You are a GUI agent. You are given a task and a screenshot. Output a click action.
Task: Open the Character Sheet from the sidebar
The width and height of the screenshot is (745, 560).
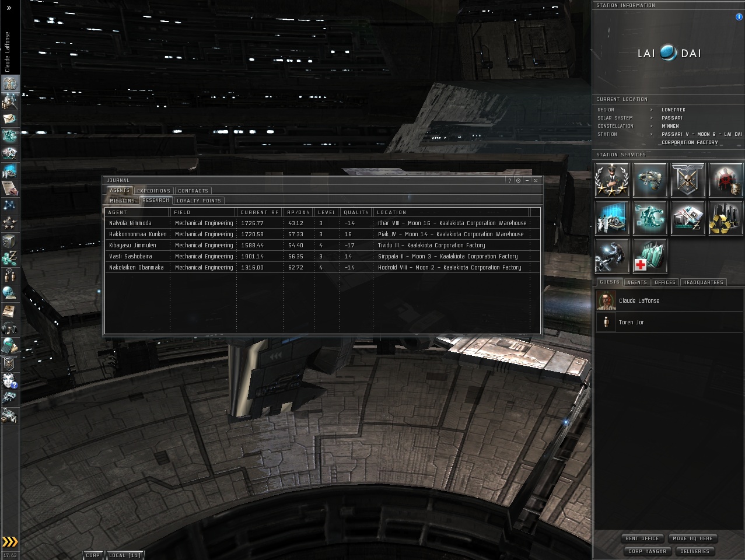(x=10, y=83)
